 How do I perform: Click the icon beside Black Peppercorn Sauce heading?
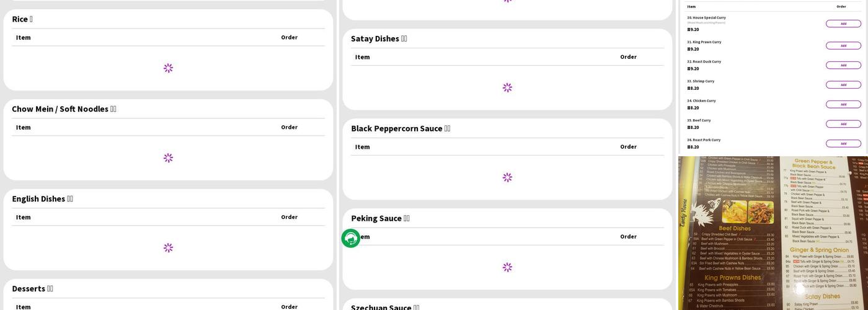coord(447,128)
